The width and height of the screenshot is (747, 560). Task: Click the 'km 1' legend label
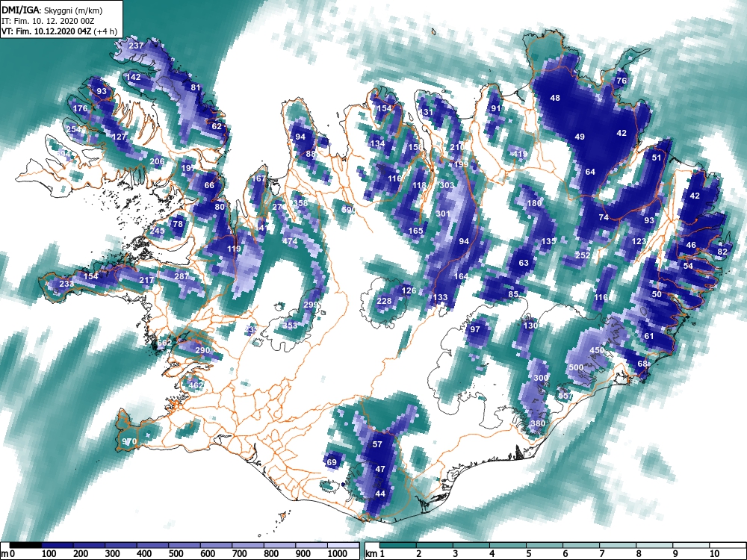click(375, 554)
